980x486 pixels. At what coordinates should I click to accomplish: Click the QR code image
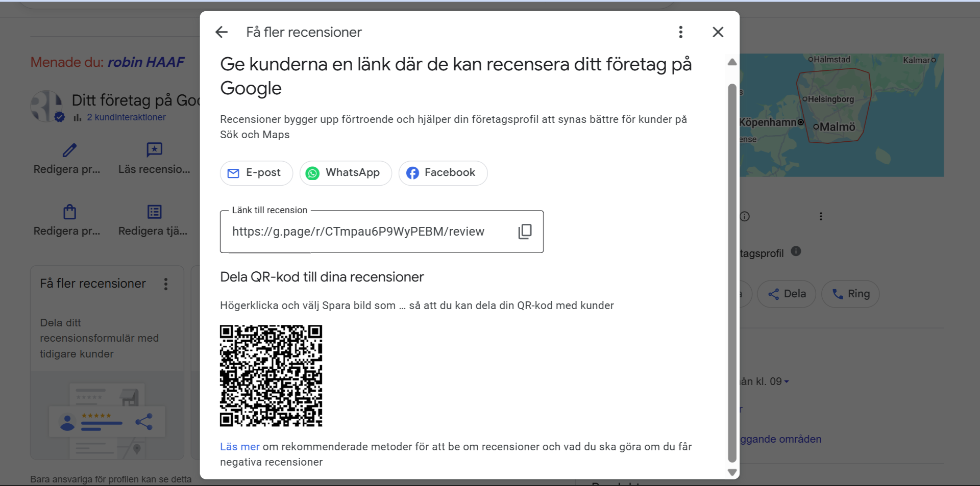[271, 376]
